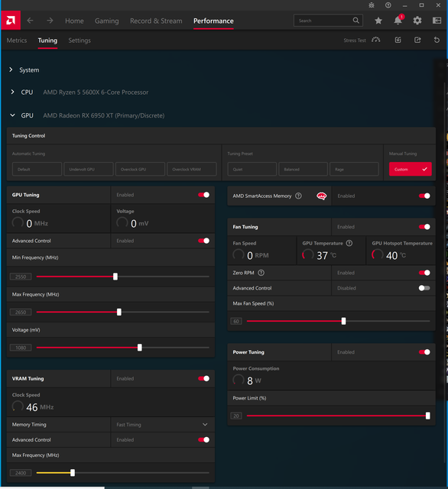Click the Min Frequency 2550 value box
The height and width of the screenshot is (489, 448).
coord(21,277)
